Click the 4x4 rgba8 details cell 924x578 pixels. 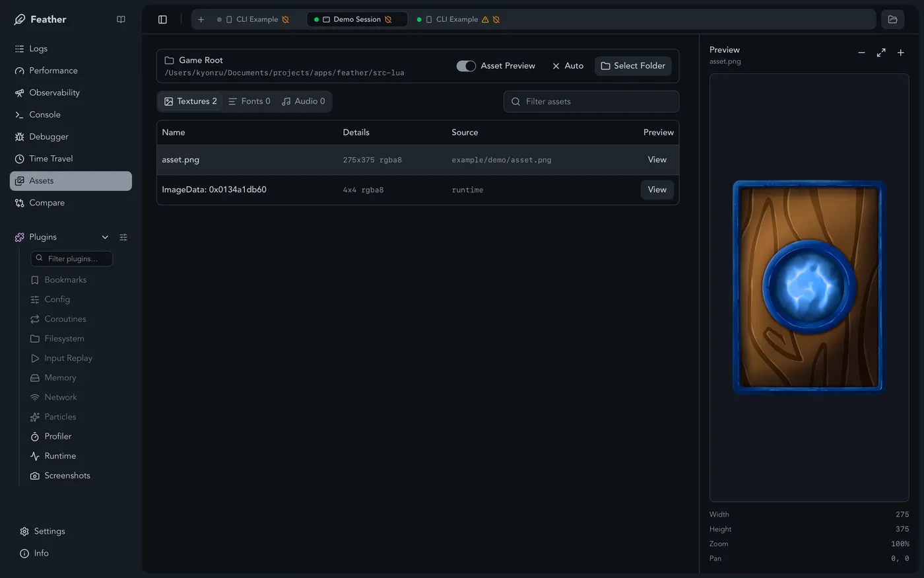point(363,190)
